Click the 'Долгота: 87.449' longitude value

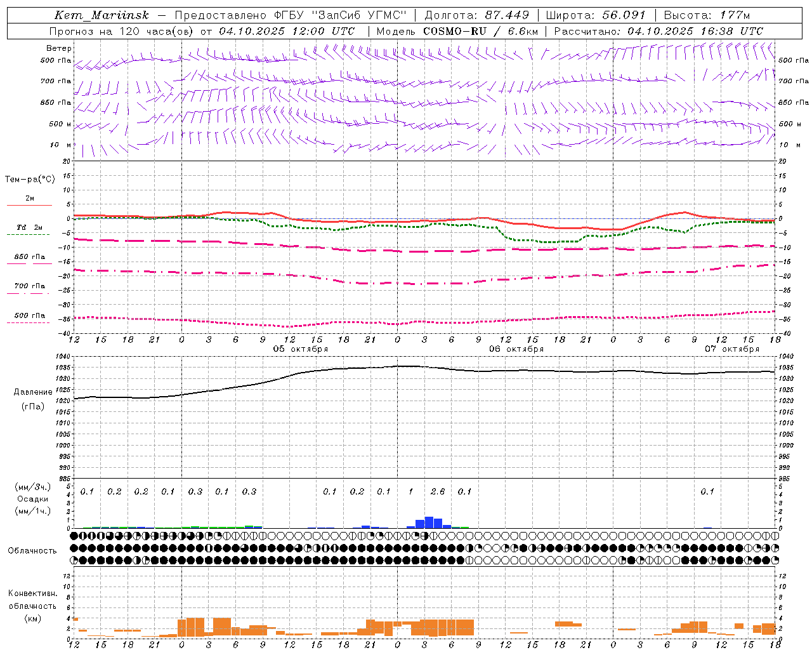point(477,15)
